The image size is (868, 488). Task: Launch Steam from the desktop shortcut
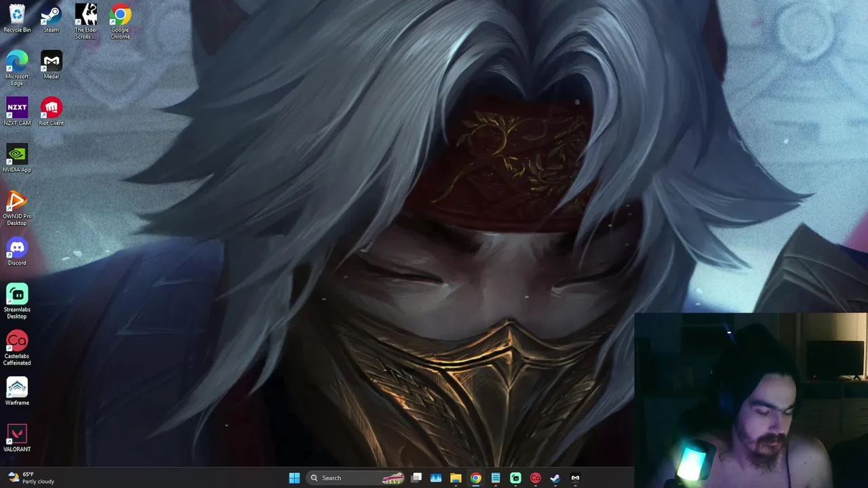pos(51,18)
